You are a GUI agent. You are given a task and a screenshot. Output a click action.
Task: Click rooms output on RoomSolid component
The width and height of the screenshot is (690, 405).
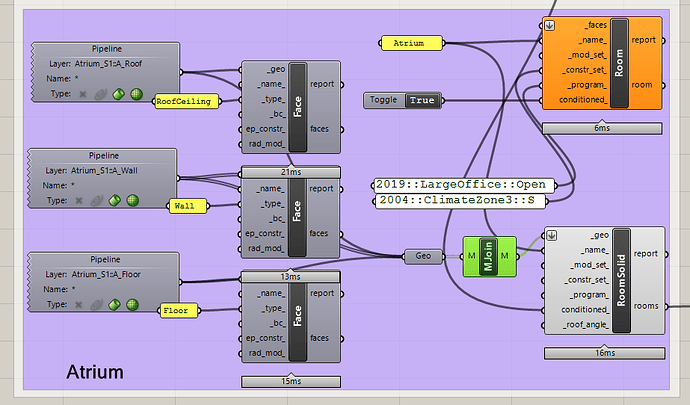coord(646,306)
